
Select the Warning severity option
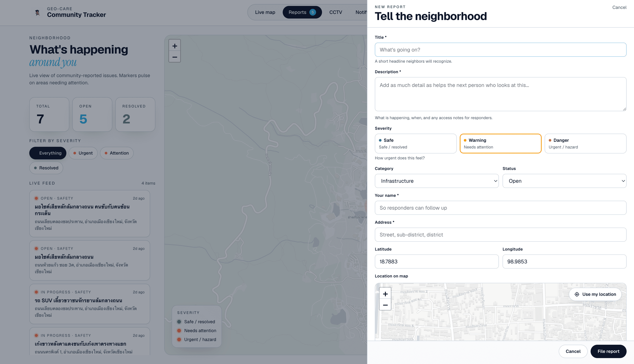coord(501,143)
